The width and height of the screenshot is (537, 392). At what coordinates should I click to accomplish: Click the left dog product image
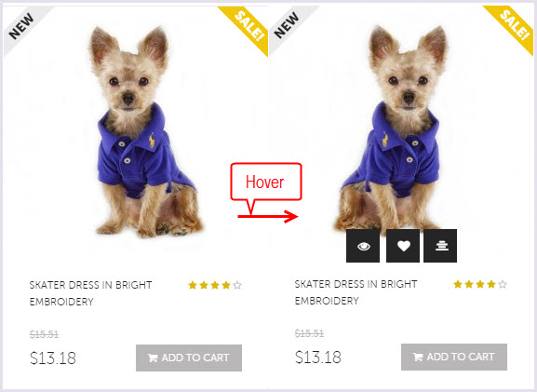pyautogui.click(x=144, y=132)
